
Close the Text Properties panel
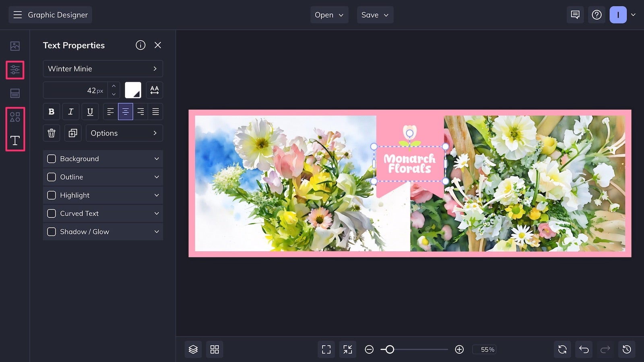(158, 45)
